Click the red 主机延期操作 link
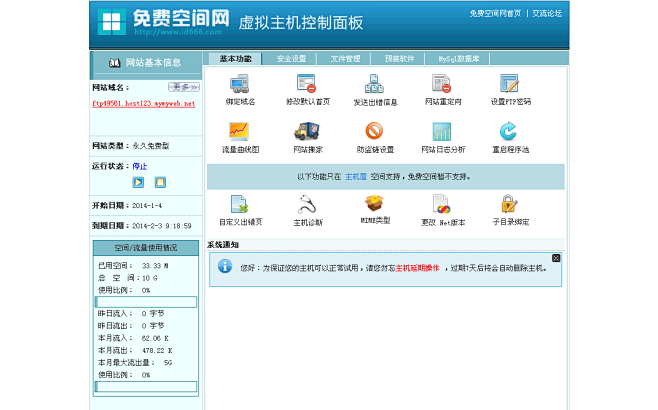This screenshot has width=658, height=410. pos(417,268)
